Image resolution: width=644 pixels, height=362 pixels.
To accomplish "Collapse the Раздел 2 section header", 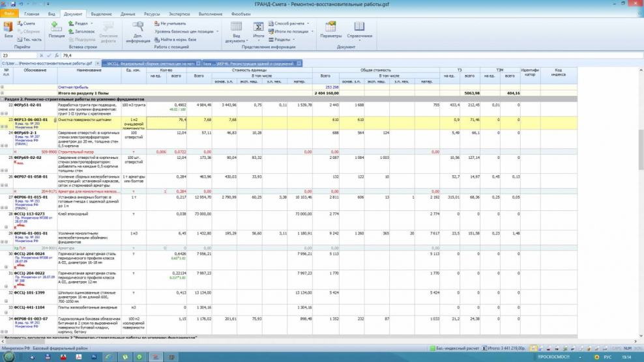I will [3, 98].
